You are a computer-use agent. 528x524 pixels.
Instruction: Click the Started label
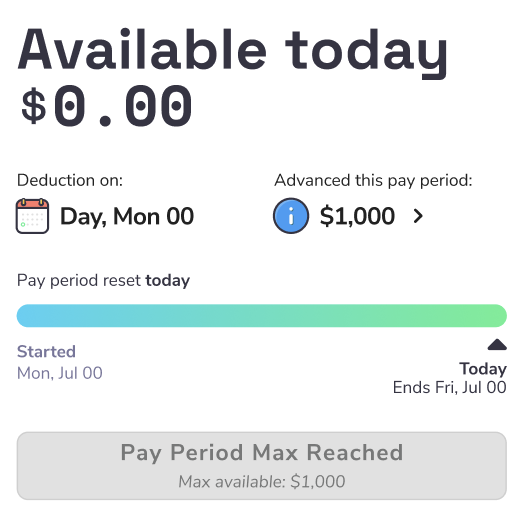[46, 352]
